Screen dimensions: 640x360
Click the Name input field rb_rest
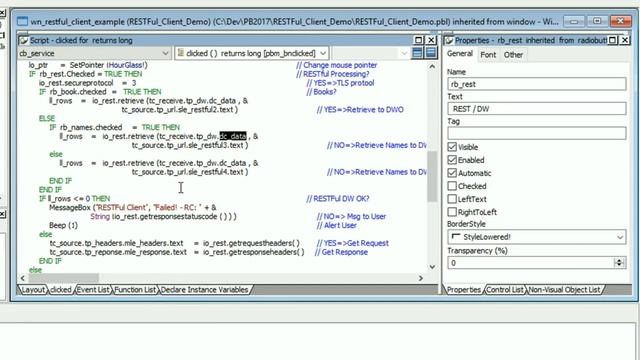[536, 84]
